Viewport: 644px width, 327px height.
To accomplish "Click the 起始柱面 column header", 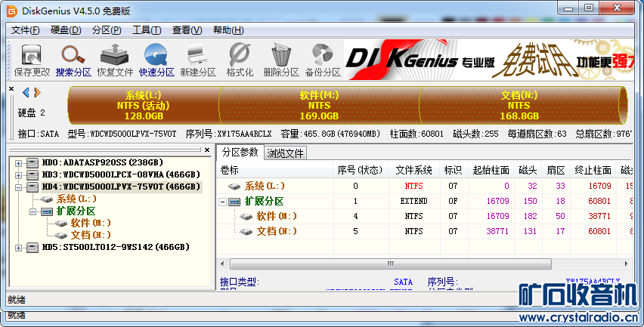I will (x=491, y=169).
